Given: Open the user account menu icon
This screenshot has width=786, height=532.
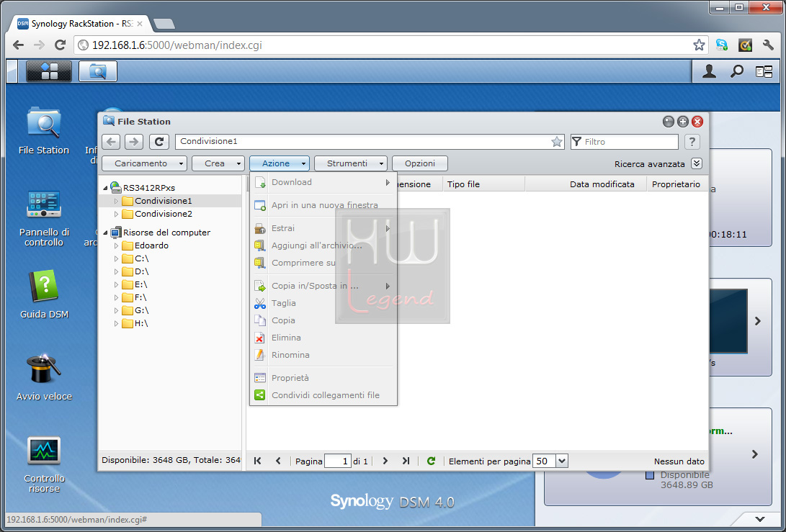Looking at the screenshot, I should (709, 72).
